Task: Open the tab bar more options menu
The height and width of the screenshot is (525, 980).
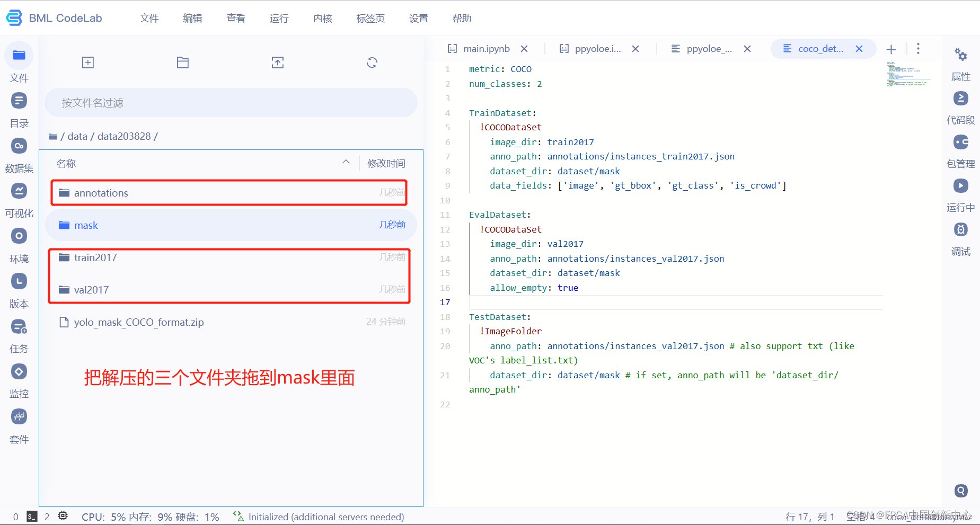Action: [x=918, y=49]
